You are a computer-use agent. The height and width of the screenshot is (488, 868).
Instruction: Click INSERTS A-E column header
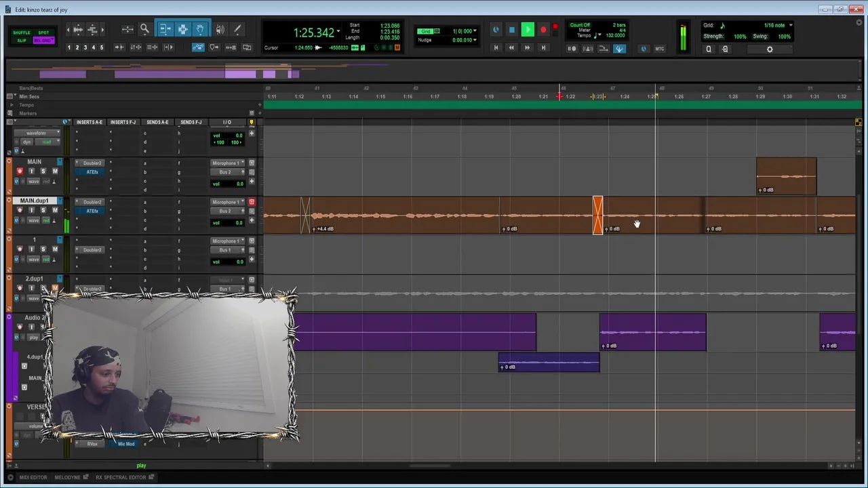pyautogui.click(x=90, y=122)
